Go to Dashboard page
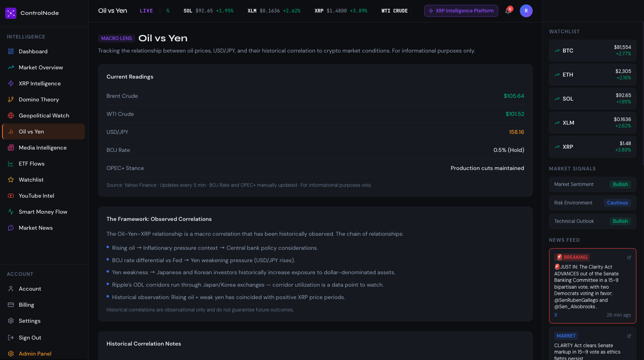This screenshot has height=360, width=644. pyautogui.click(x=43, y=51)
